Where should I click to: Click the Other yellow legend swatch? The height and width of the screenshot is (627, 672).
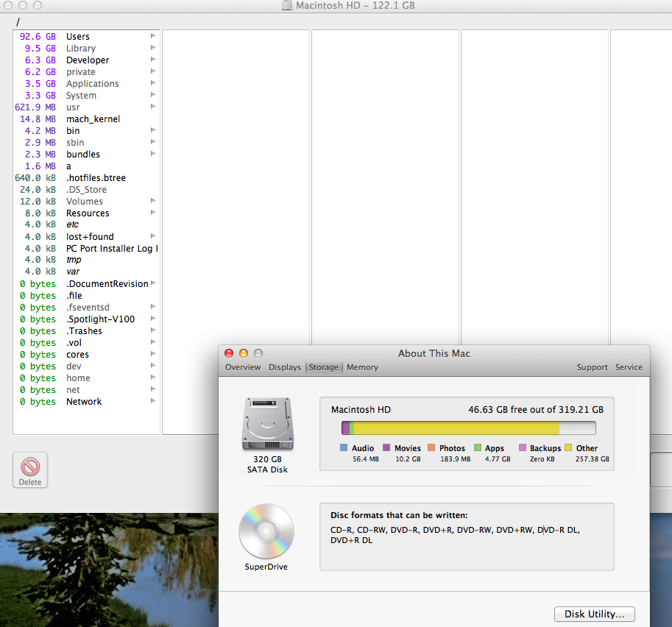pyautogui.click(x=568, y=447)
